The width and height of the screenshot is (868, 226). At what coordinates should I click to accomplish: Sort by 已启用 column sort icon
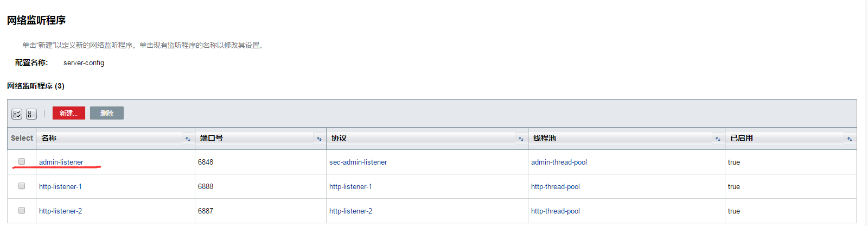point(850,139)
